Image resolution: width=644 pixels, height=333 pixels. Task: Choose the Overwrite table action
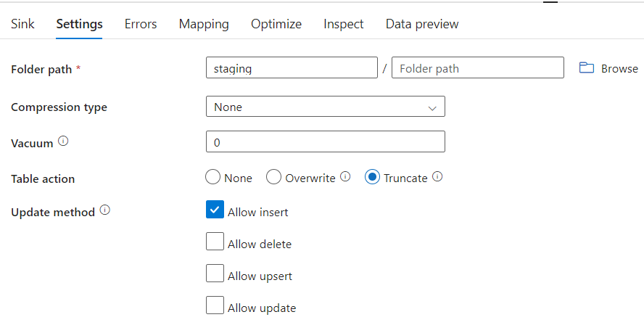pos(273,177)
